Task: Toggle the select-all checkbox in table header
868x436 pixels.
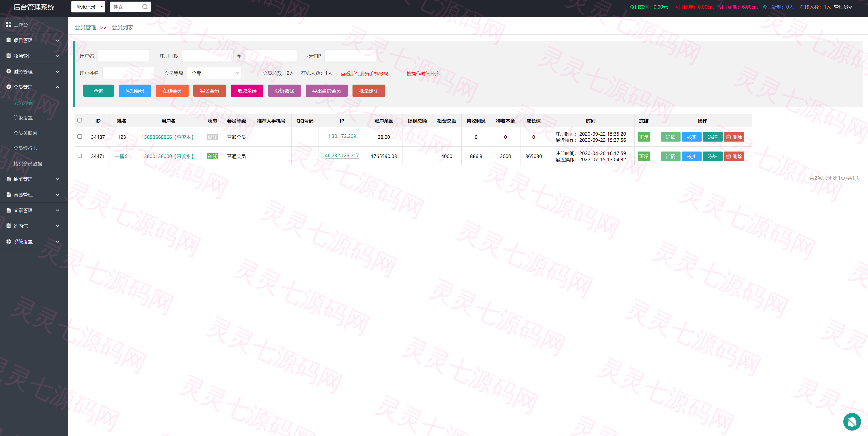Action: click(79, 120)
